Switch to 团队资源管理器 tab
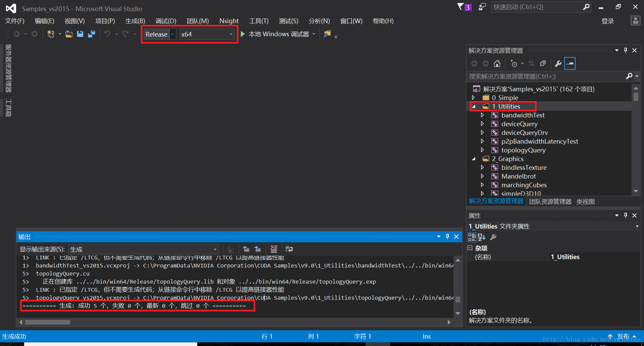The image size is (644, 346). click(550, 201)
